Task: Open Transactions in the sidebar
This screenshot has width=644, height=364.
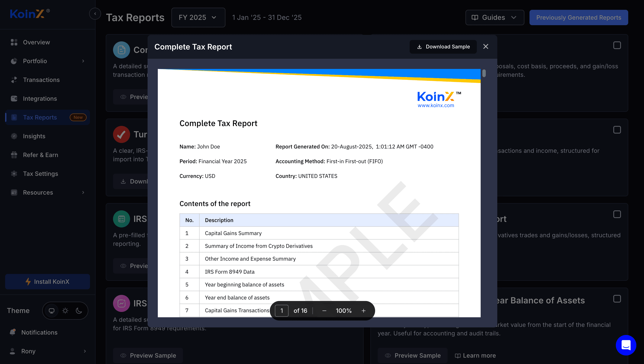Action: coord(41,80)
